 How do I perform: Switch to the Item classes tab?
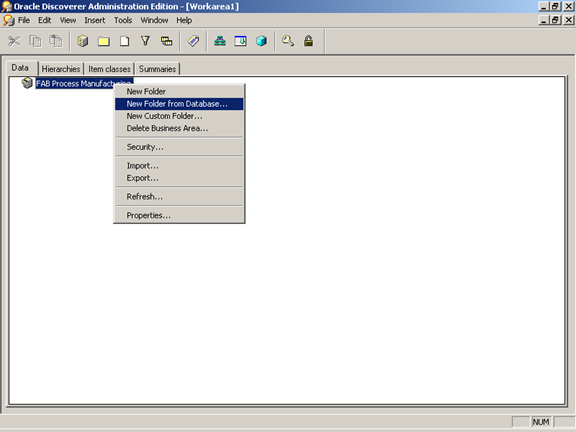[x=109, y=69]
